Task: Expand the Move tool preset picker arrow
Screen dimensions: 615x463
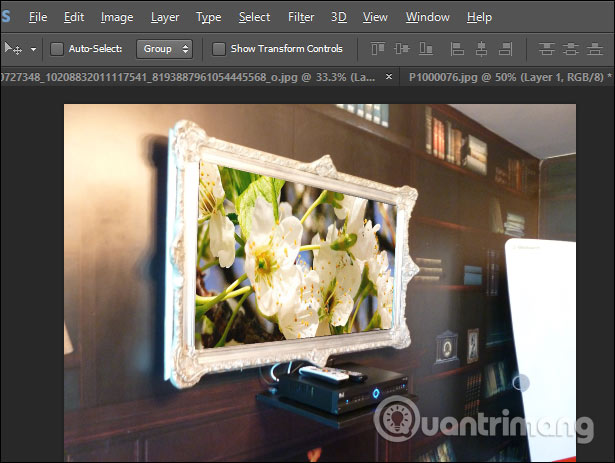Action: [x=33, y=49]
